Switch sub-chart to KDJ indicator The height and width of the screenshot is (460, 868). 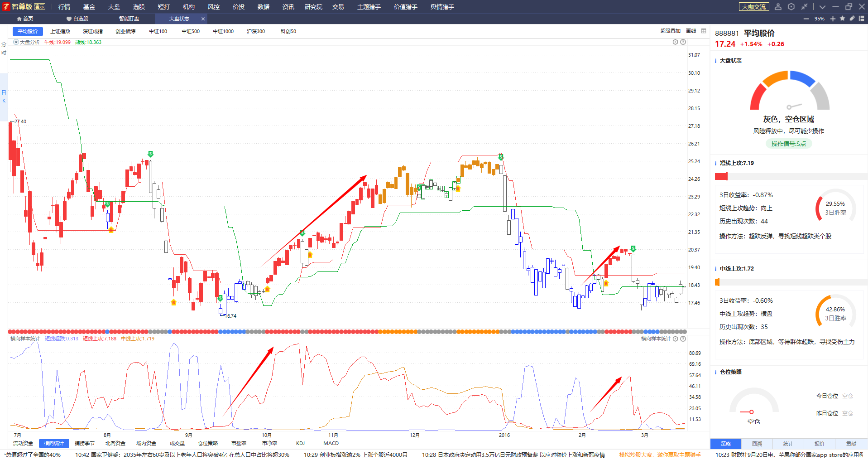[x=300, y=443]
